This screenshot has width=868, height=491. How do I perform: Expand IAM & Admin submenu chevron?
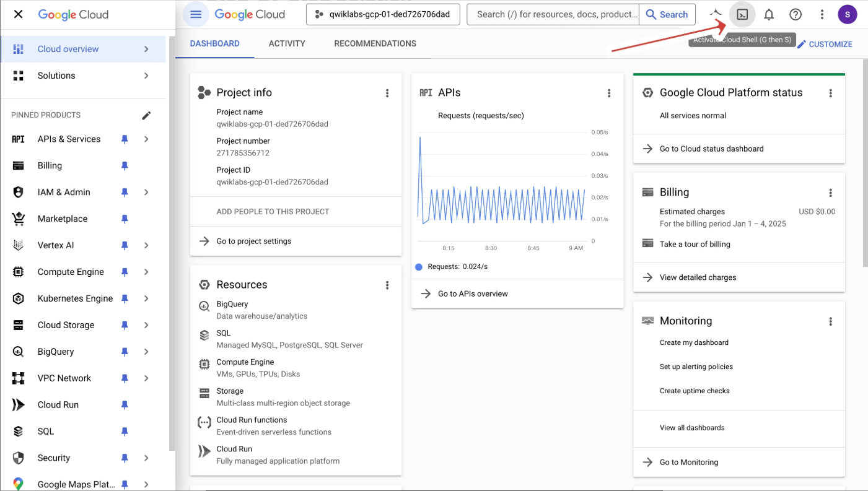pyautogui.click(x=146, y=193)
